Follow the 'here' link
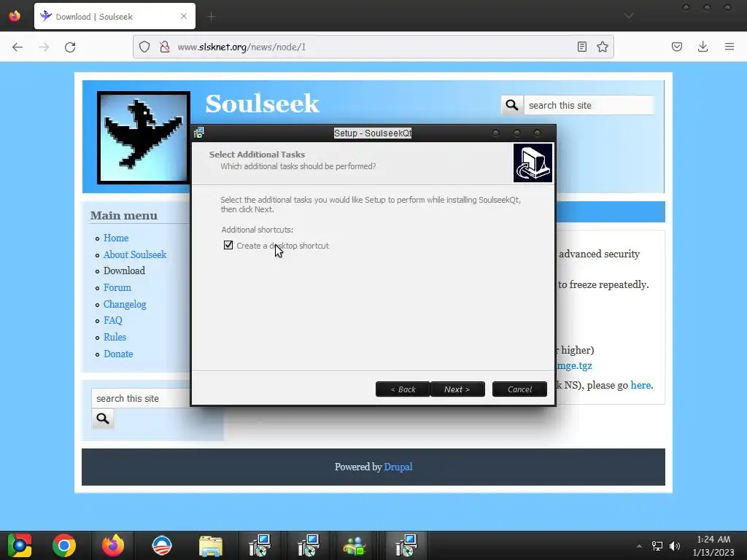Image resolution: width=747 pixels, height=560 pixels. [640, 385]
